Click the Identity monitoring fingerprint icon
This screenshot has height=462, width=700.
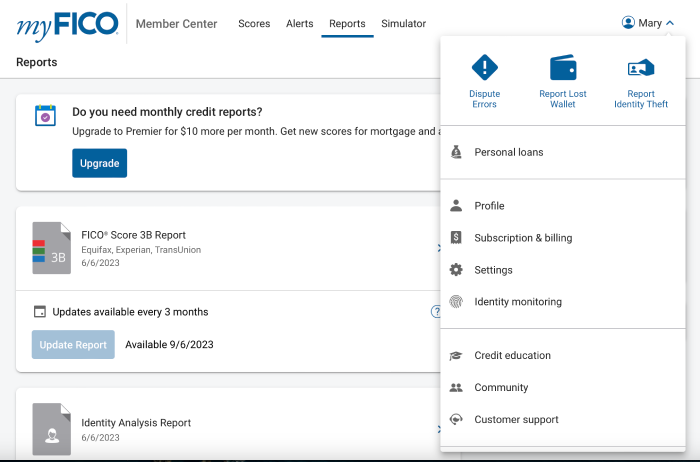coord(456,302)
